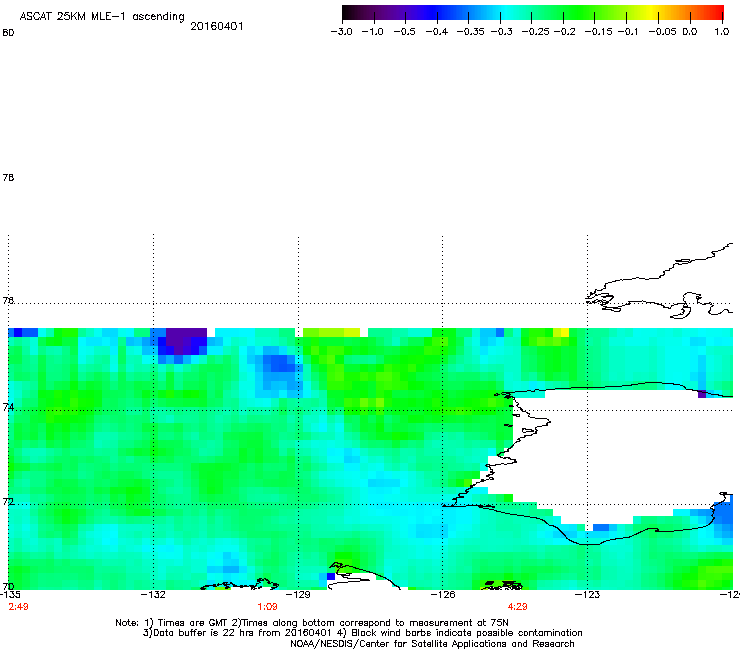Screen dimensions: 740x650
Task: Click the red time label '1:09'
Action: (x=267, y=607)
